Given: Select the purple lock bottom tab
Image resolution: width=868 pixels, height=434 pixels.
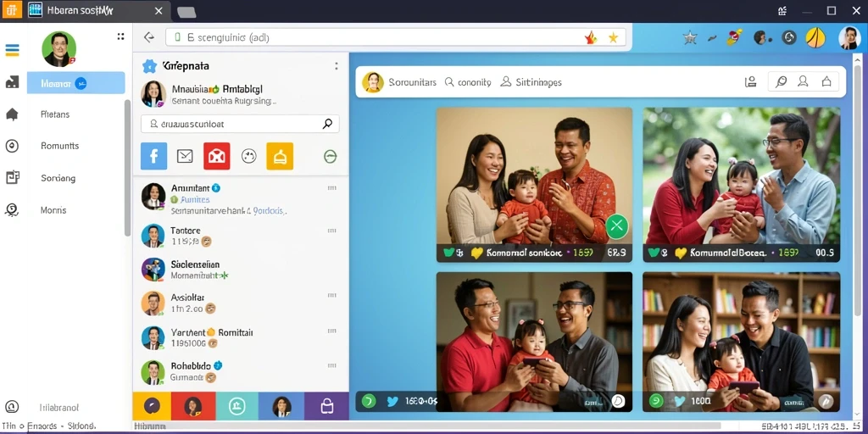Looking at the screenshot, I should coord(326,406).
